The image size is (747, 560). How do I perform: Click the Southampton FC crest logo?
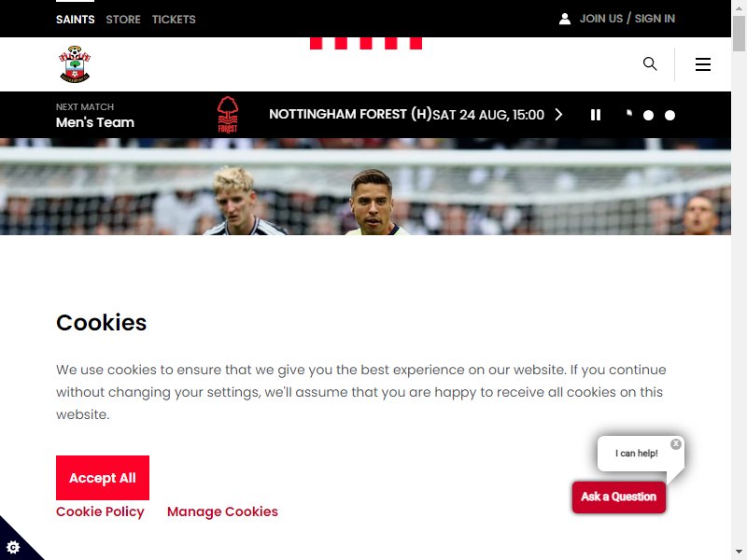(75, 64)
